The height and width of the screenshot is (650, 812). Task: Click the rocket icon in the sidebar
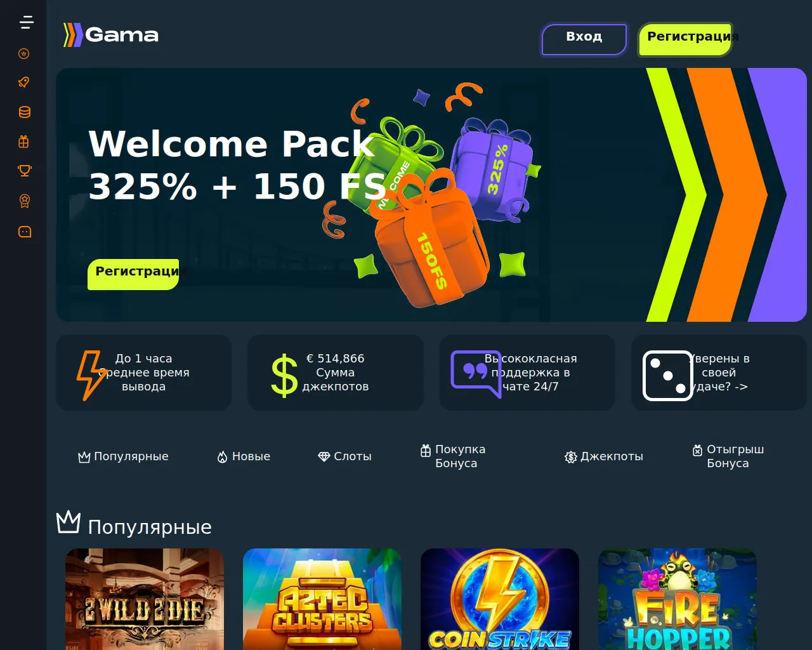[24, 82]
